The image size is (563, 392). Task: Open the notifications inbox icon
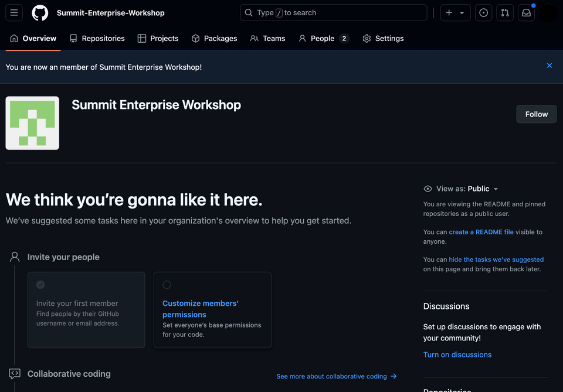[x=527, y=13]
